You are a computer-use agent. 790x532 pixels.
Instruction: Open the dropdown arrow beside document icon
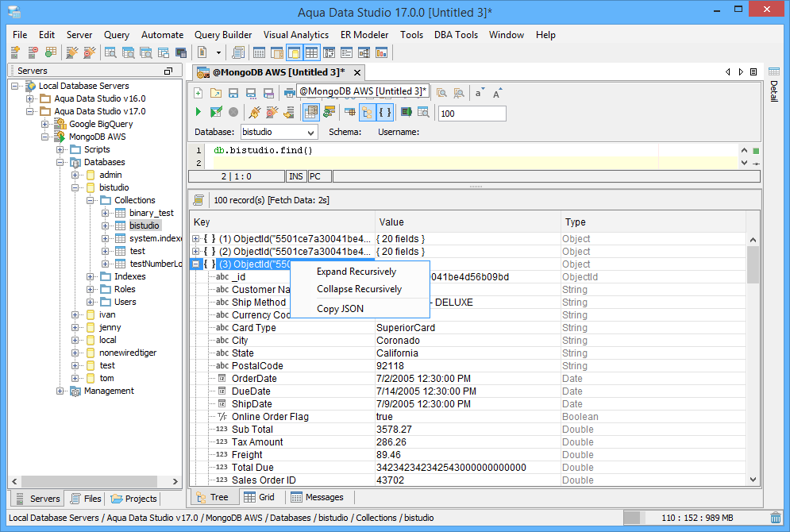coord(218,52)
